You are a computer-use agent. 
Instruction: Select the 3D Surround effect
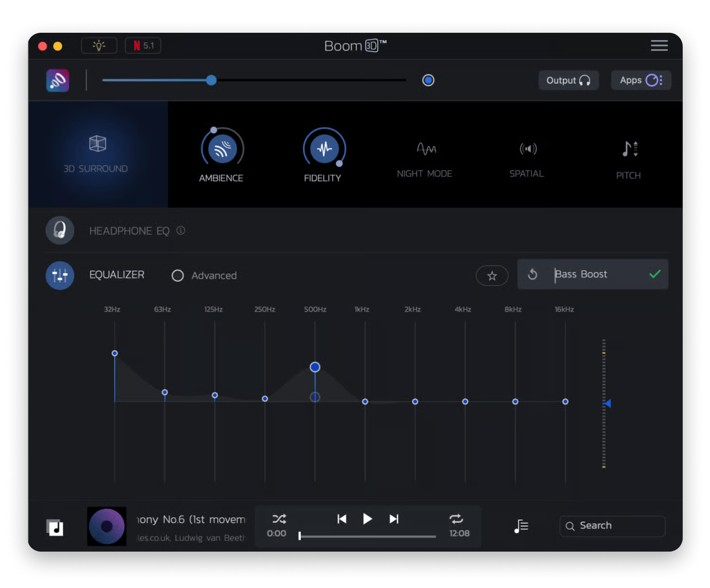coord(98,154)
